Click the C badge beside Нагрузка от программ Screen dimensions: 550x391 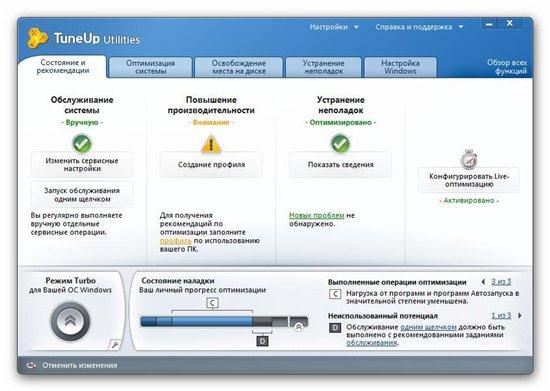(335, 294)
